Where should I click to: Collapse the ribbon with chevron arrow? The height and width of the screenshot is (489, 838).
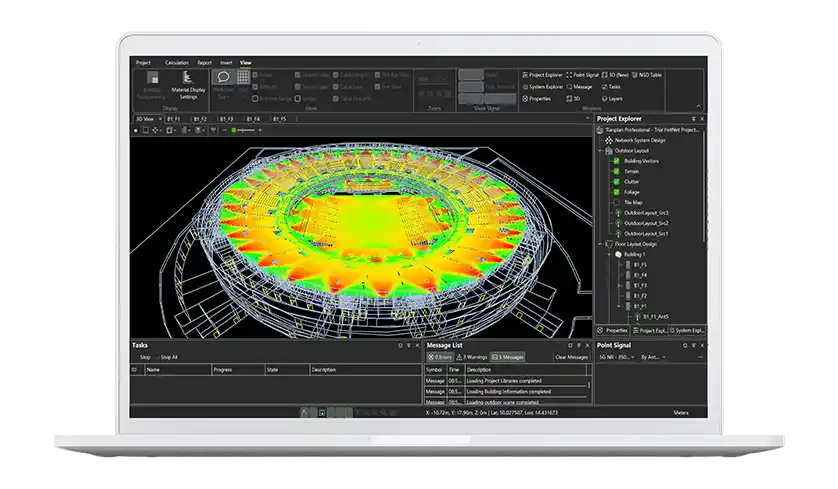click(698, 106)
